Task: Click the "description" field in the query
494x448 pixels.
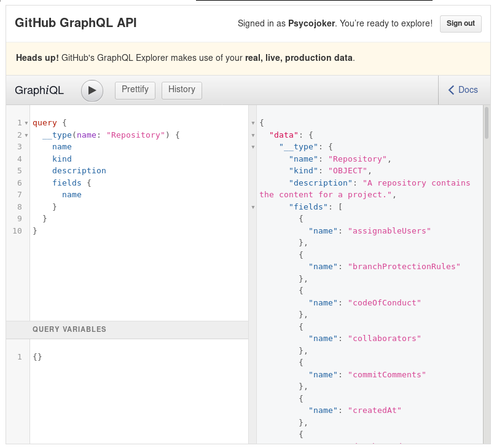Action: [x=79, y=171]
